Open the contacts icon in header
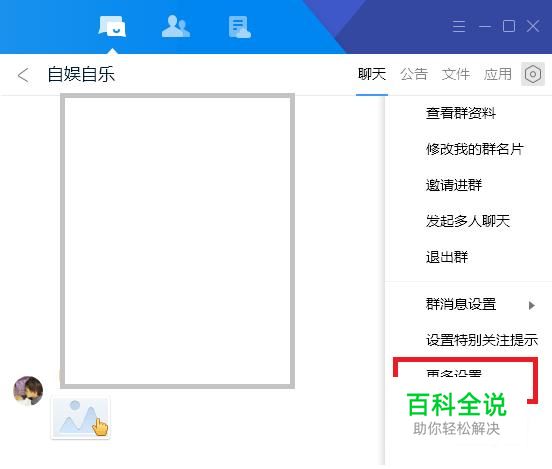This screenshot has width=552, height=469. 176,26
